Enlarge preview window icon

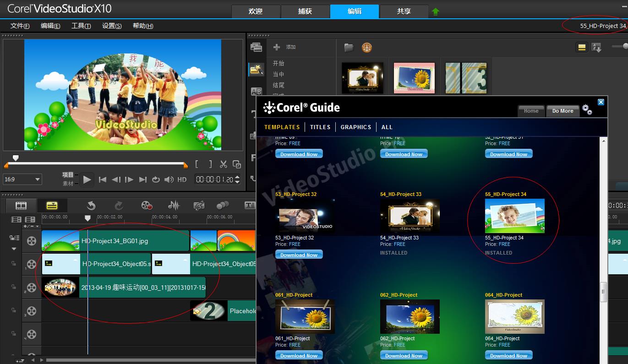pyautogui.click(x=237, y=164)
